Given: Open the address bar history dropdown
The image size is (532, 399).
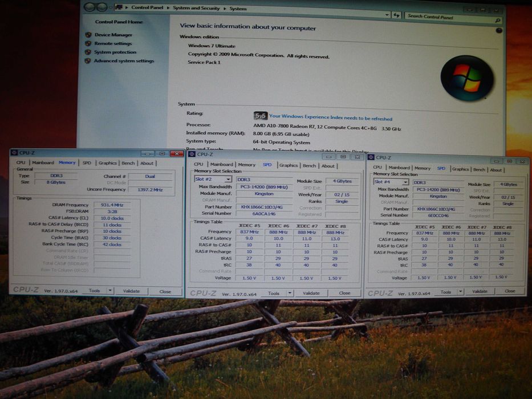Looking at the screenshot, I should tap(387, 15).
